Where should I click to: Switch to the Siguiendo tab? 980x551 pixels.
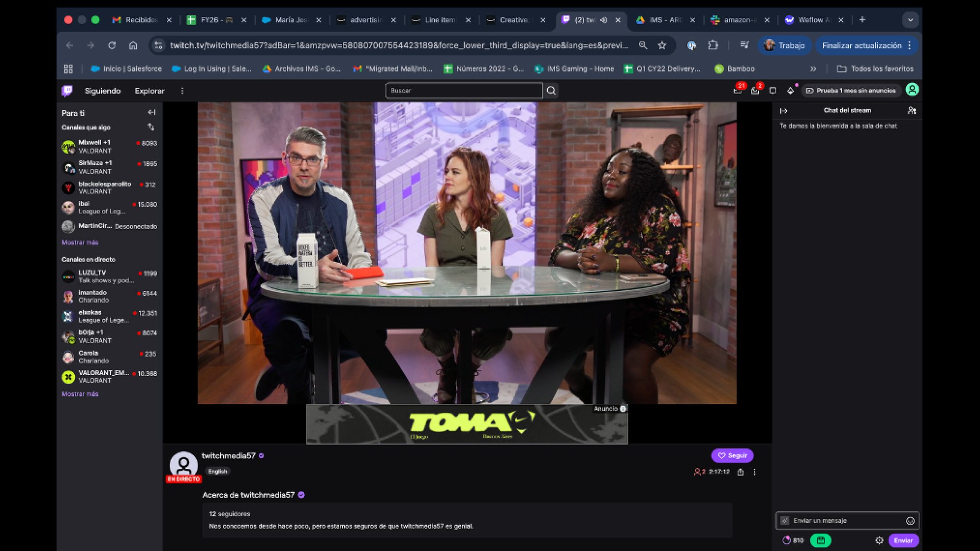(103, 91)
